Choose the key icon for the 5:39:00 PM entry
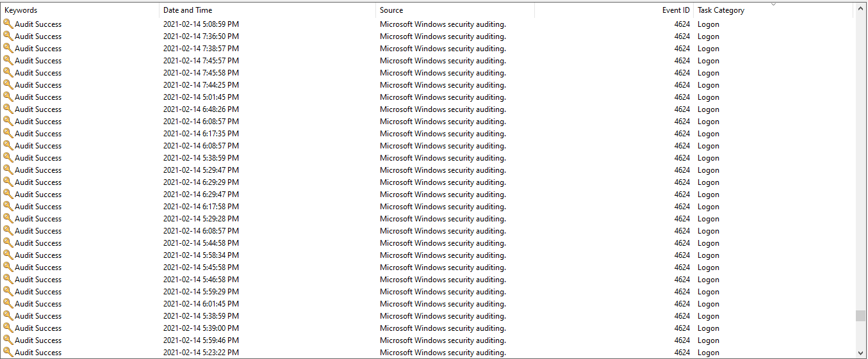Image resolution: width=868 pixels, height=359 pixels. pos(8,328)
